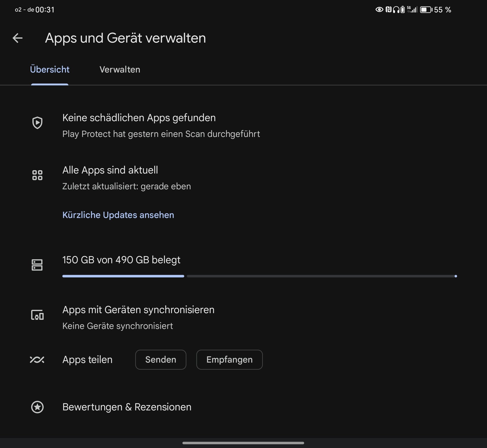Image resolution: width=487 pixels, height=448 pixels.
Task: Open 150 GB von 490 GB belegt
Action: click(121, 260)
